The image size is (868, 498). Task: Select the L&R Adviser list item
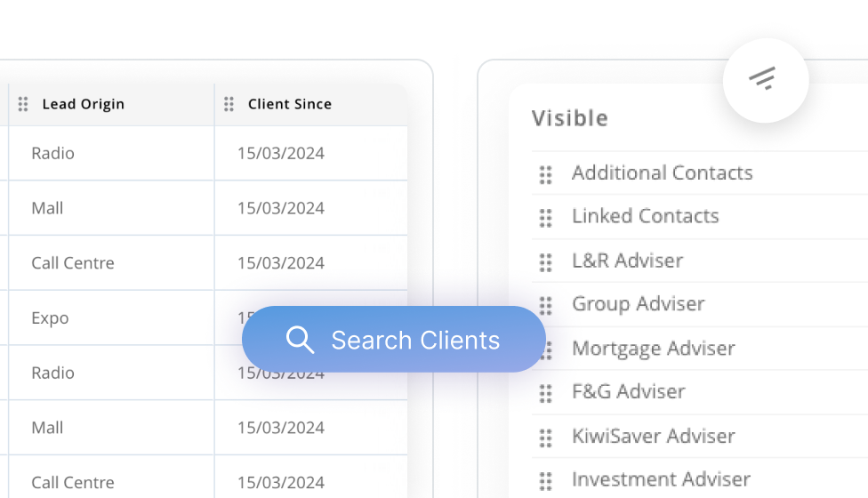[700, 261]
